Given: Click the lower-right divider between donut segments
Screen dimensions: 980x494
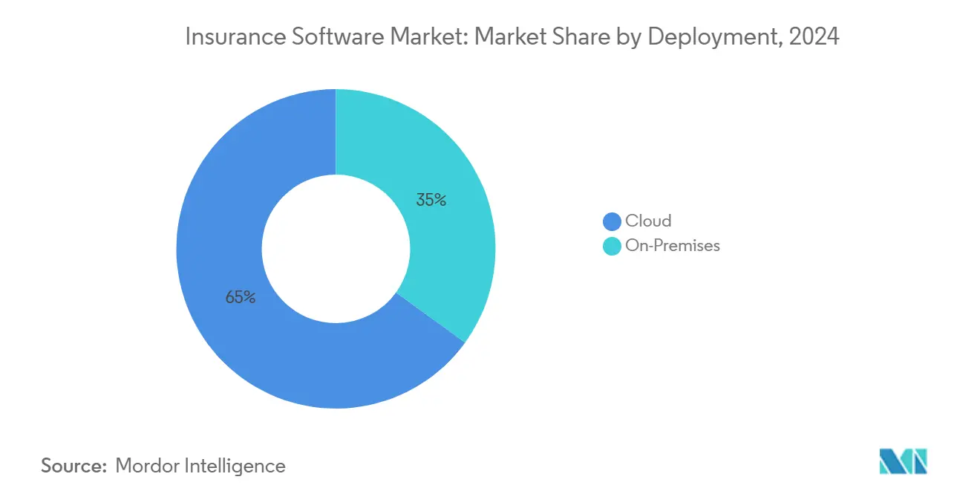Looking at the screenshot, I should coord(430,317).
